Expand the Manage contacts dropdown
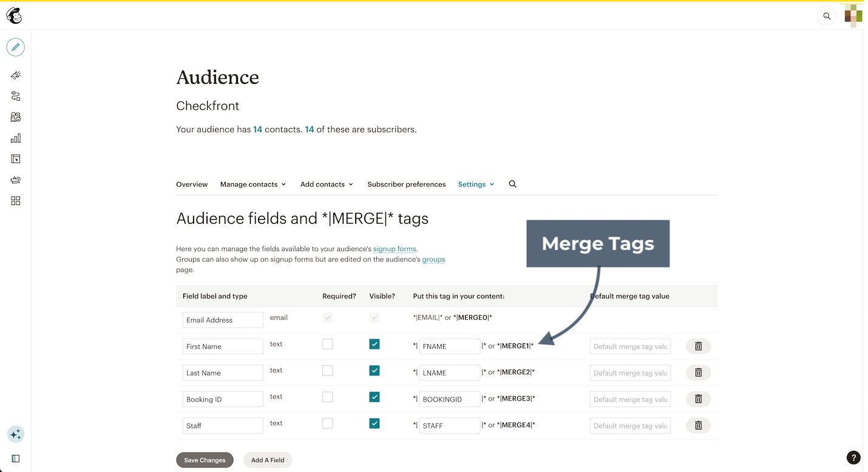The width and height of the screenshot is (868, 472). point(253,184)
